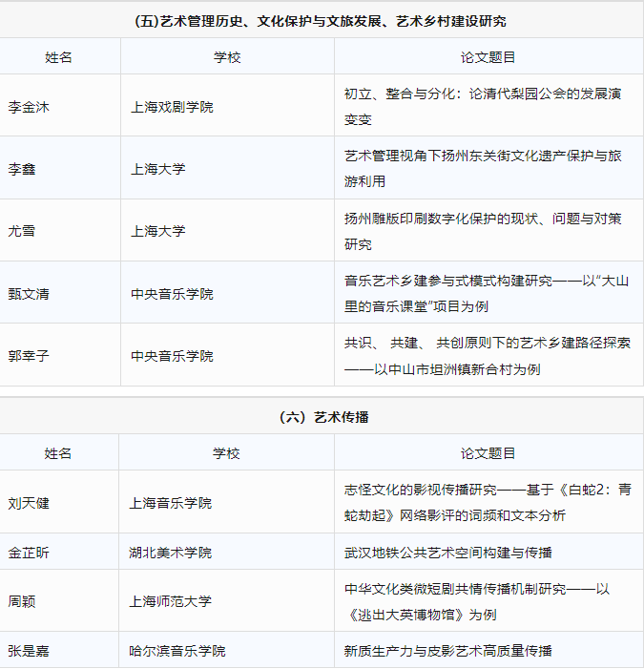
Task: Select the paper title about 扬州雕版印刷数字化保护
Action: coord(483,231)
